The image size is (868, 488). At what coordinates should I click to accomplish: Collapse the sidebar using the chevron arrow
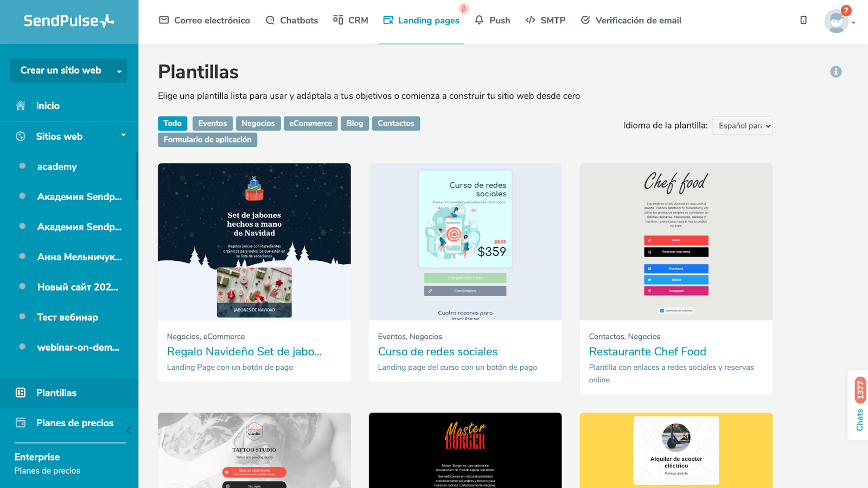129,431
